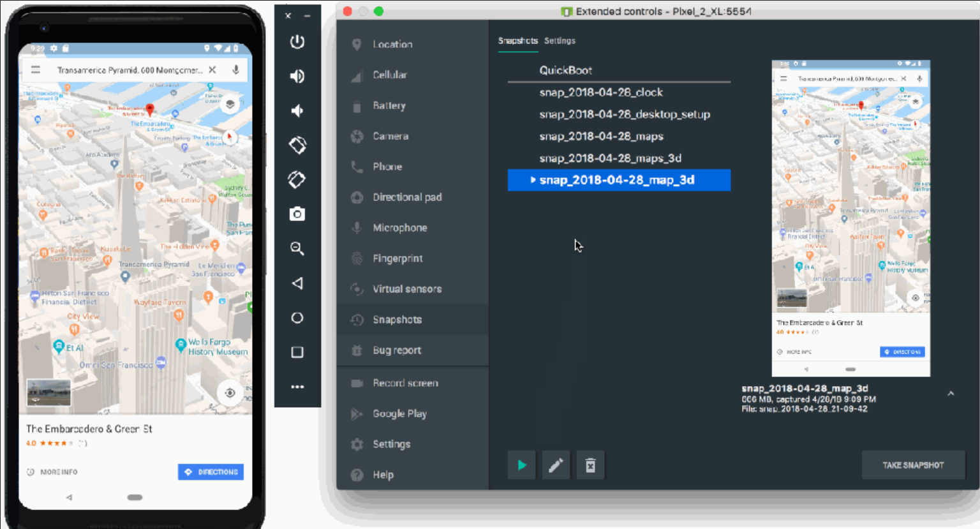980x529 pixels.
Task: Tap MORE INFO in Maps
Action: tap(52, 472)
